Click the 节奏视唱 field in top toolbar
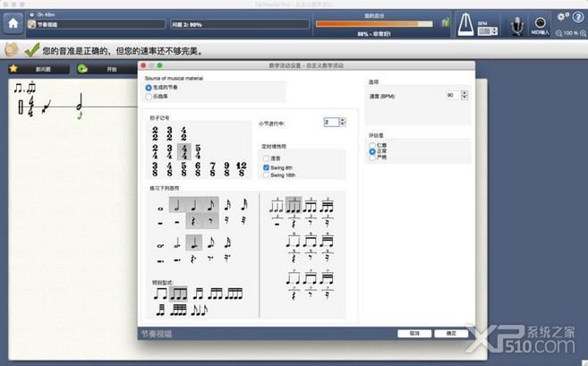The image size is (588, 366). (x=97, y=24)
